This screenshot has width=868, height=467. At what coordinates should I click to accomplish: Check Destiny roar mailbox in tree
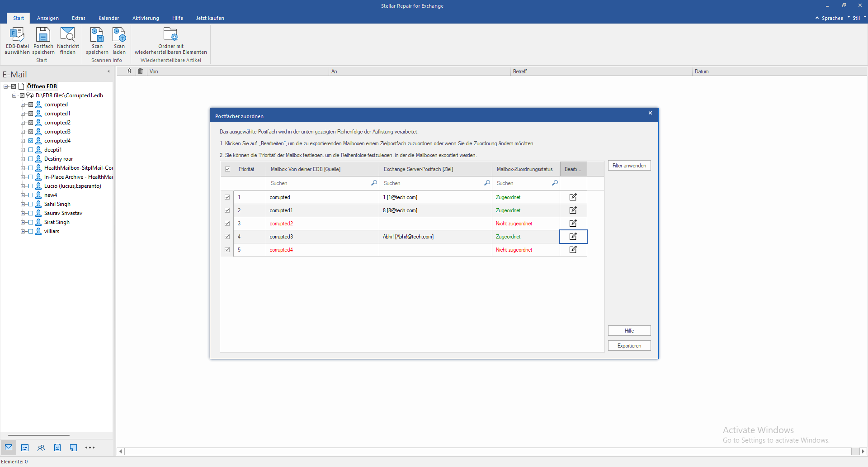pos(31,159)
